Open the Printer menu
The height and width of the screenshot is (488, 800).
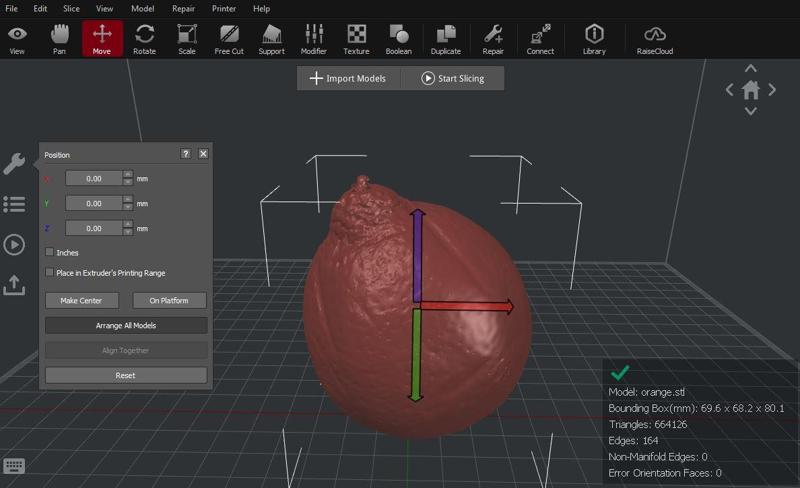pos(224,9)
